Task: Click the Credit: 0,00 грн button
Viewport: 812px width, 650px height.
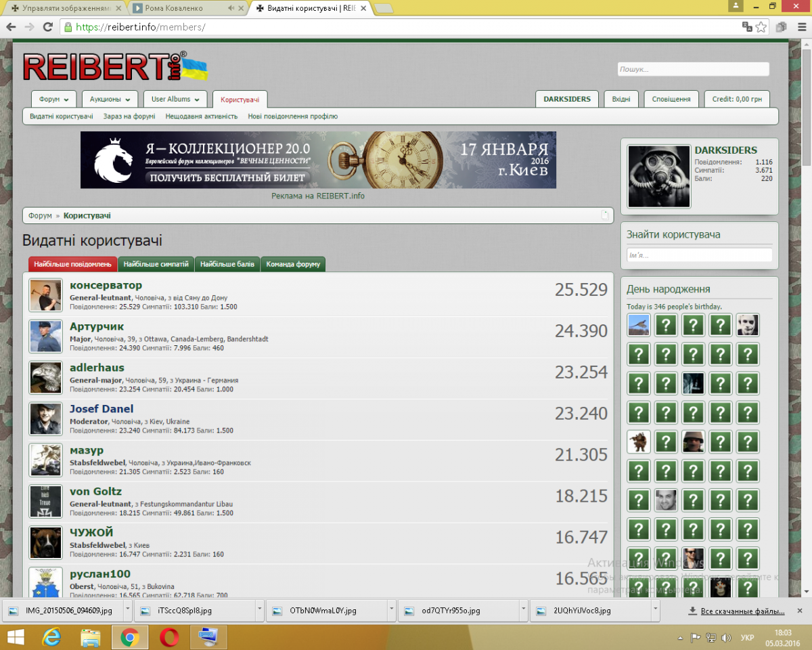Action: coord(737,99)
